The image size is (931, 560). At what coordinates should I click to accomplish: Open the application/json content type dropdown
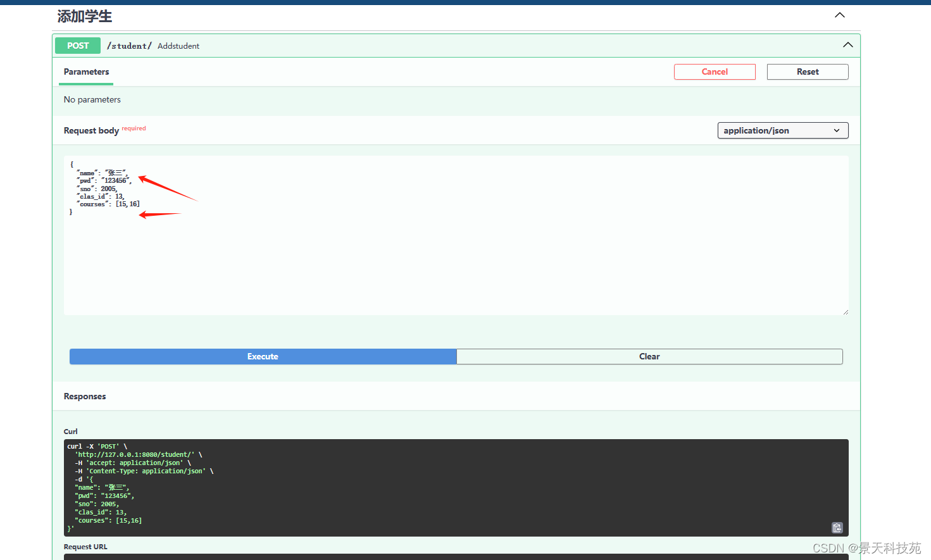pyautogui.click(x=783, y=130)
